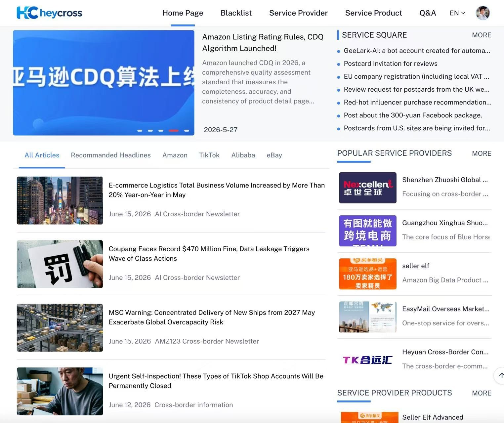Open GeeLark-AI bot account service link

(417, 51)
